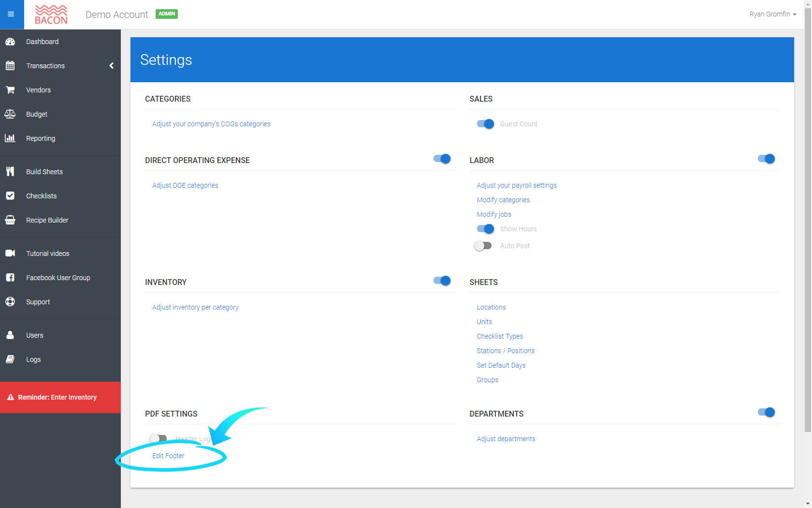Image resolution: width=812 pixels, height=508 pixels.
Task: Click the Reporting bar chart icon
Action: pyautogui.click(x=10, y=138)
